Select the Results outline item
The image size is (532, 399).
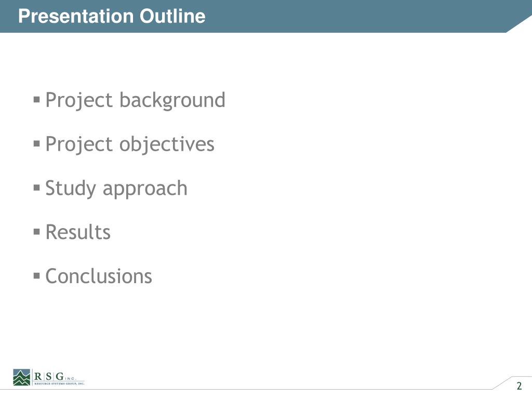(78, 232)
